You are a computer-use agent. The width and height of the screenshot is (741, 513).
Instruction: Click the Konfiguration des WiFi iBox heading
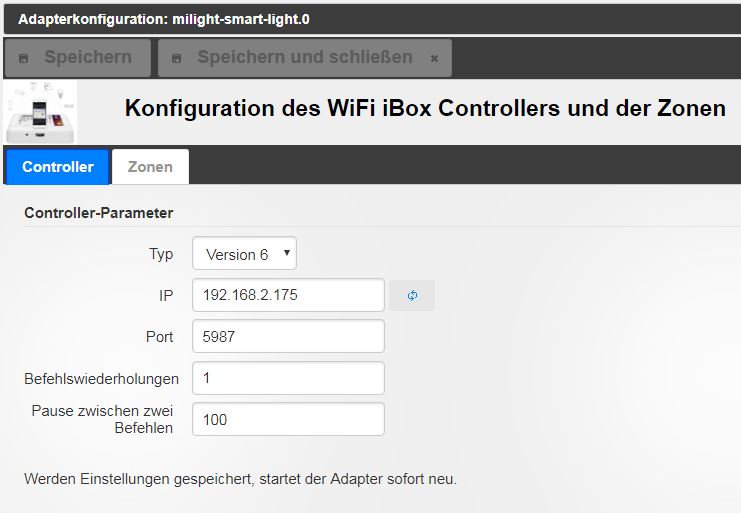click(x=425, y=108)
